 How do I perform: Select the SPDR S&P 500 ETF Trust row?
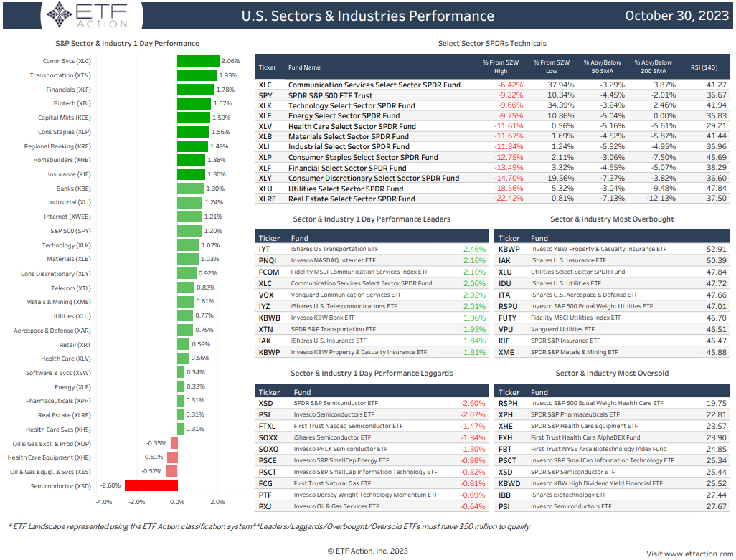coord(492,95)
